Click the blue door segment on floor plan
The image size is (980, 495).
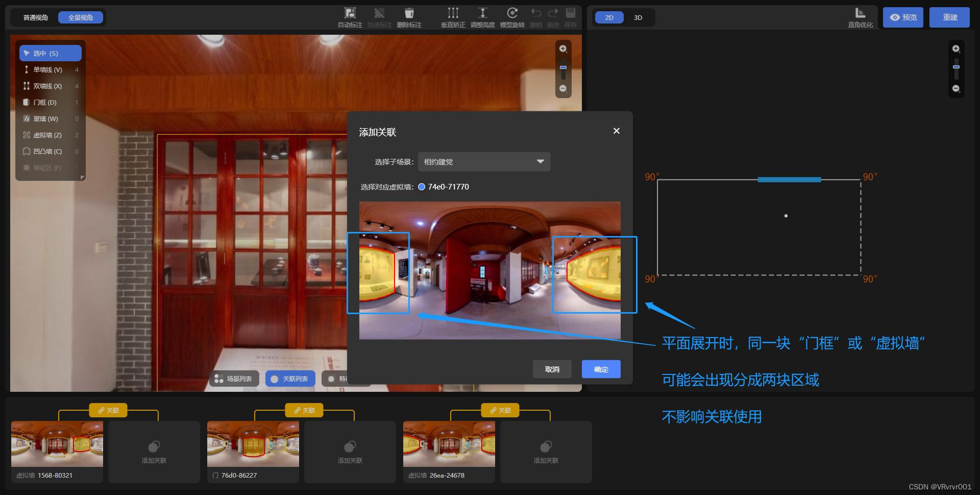[x=789, y=179]
